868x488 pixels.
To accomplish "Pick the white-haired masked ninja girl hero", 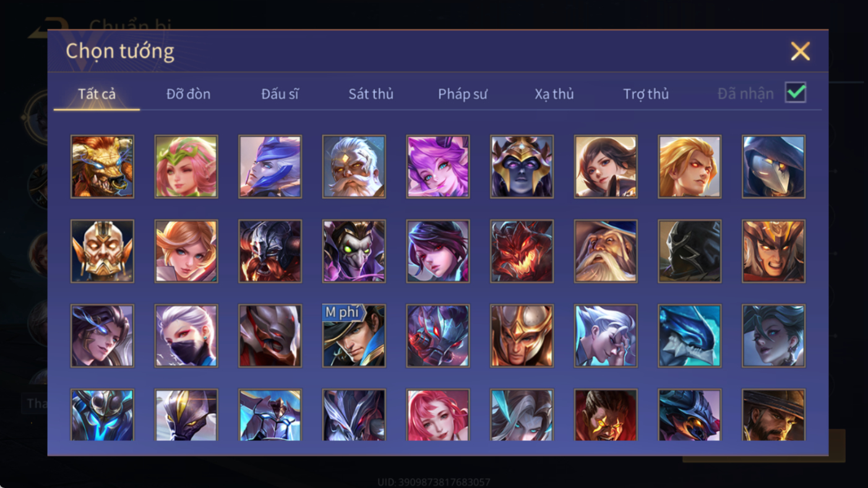I will [186, 336].
